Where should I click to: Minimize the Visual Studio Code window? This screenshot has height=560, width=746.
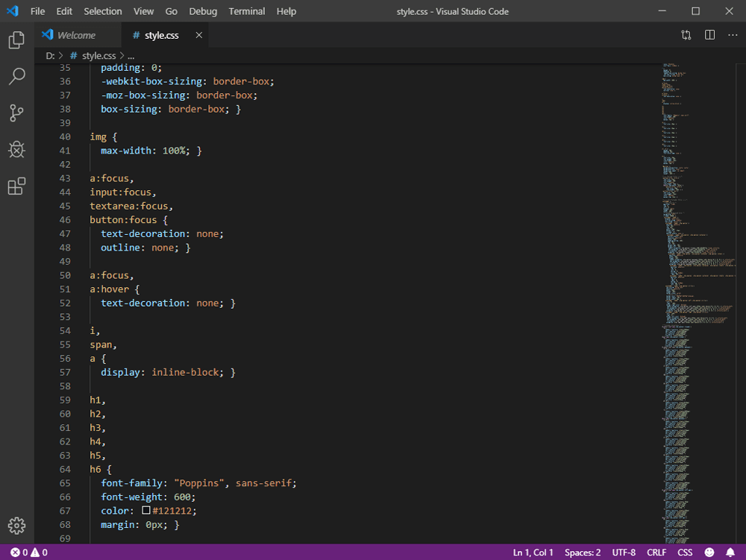[662, 11]
